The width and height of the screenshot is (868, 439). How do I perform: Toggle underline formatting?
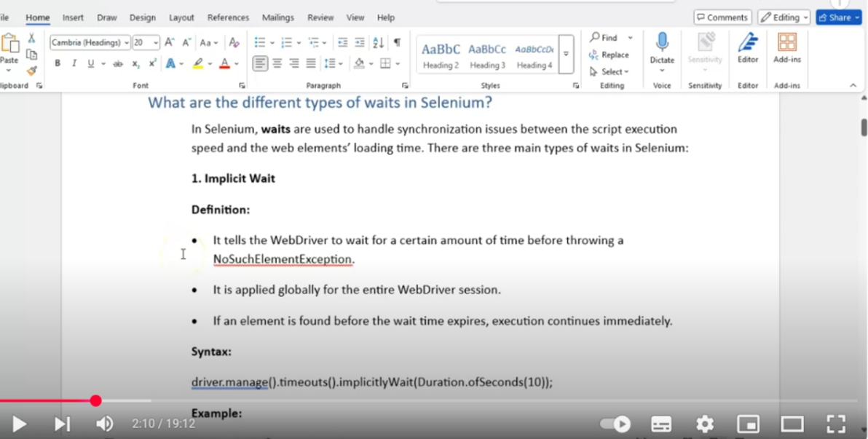pyautogui.click(x=91, y=63)
